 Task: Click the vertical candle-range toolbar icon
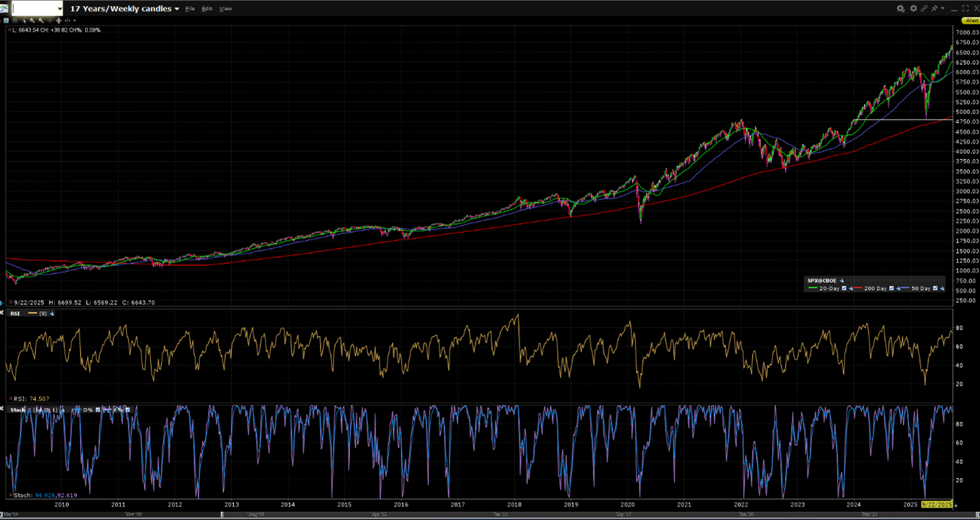[59, 21]
